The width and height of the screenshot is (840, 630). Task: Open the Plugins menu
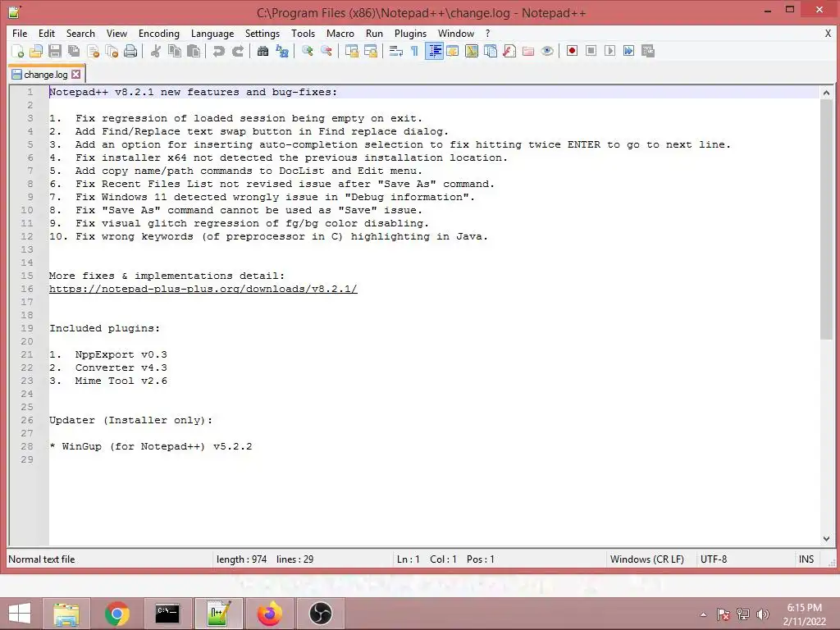point(410,33)
